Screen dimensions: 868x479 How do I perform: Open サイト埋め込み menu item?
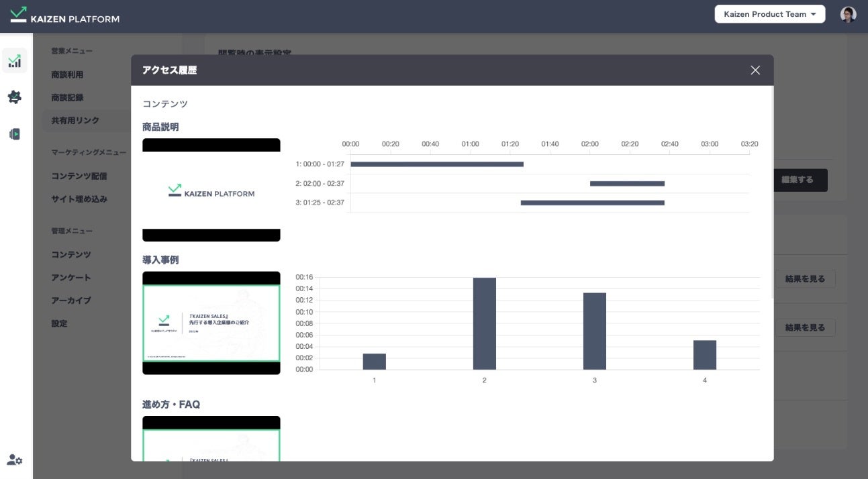pos(79,199)
